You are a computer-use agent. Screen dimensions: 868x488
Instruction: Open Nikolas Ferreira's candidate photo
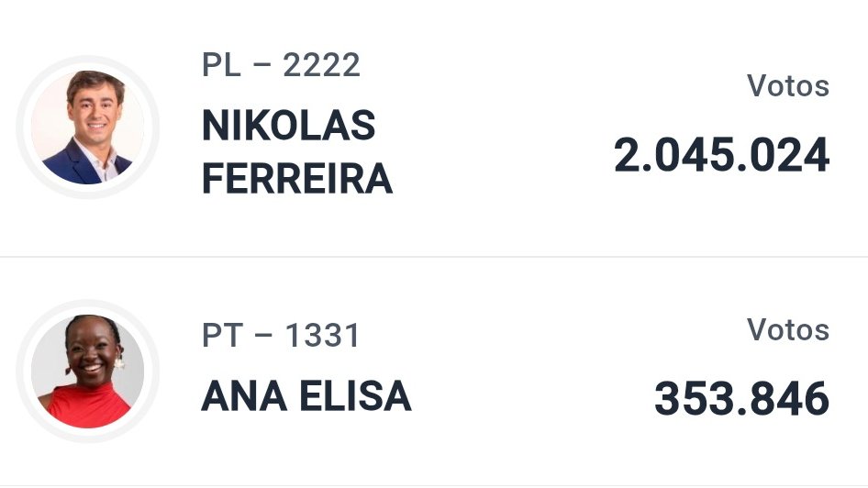[87, 128]
